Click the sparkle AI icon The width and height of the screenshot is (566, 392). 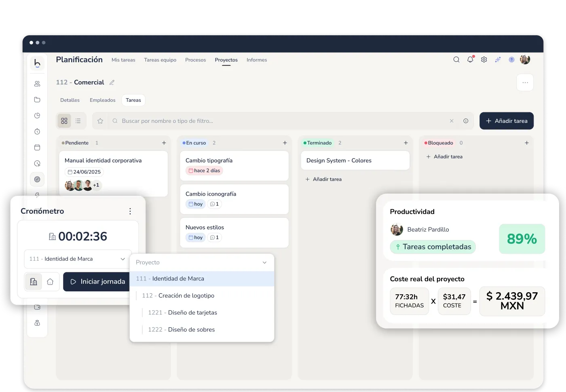[498, 60]
